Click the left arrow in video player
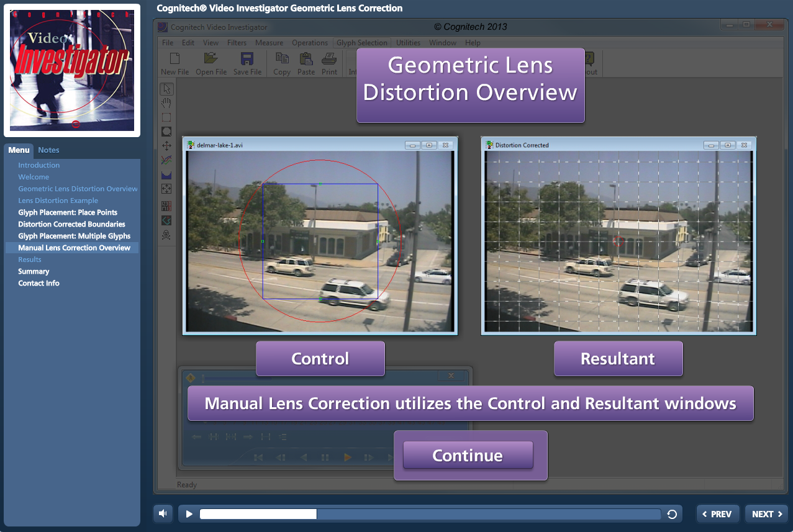 [x=197, y=436]
